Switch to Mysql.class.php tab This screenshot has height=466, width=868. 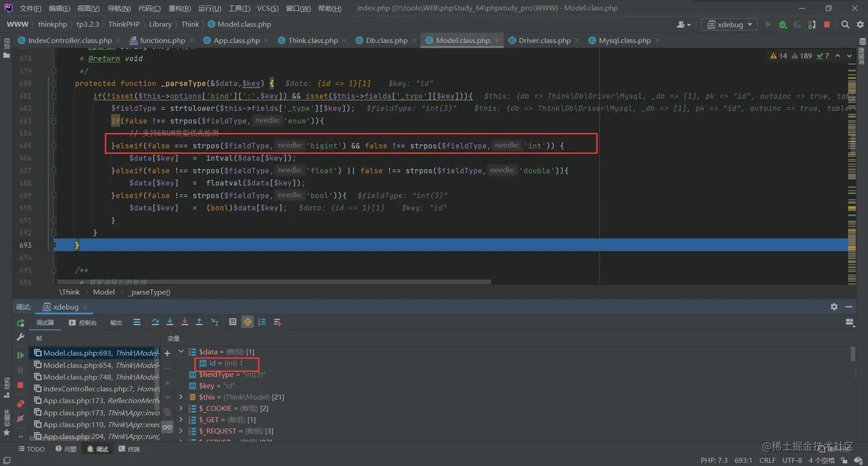(x=625, y=41)
